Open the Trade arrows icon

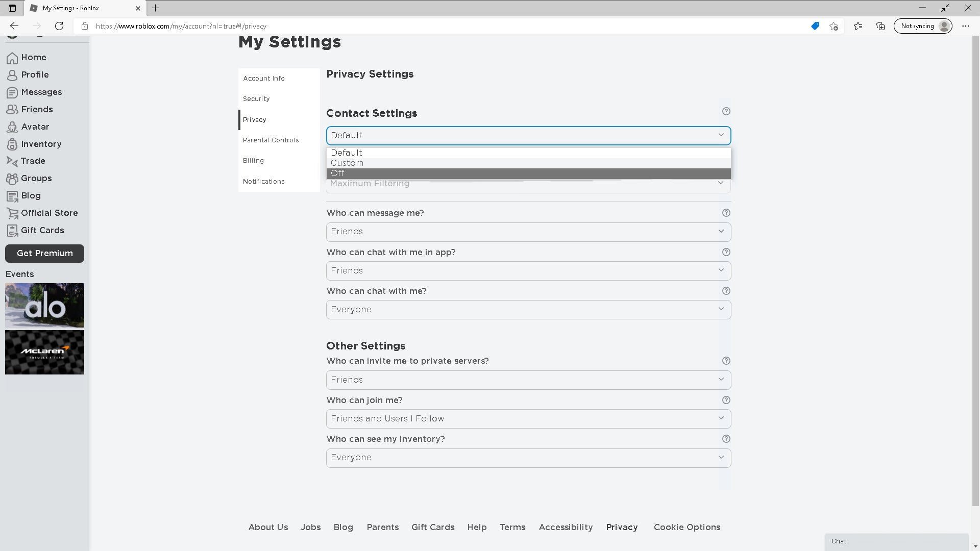[12, 161]
